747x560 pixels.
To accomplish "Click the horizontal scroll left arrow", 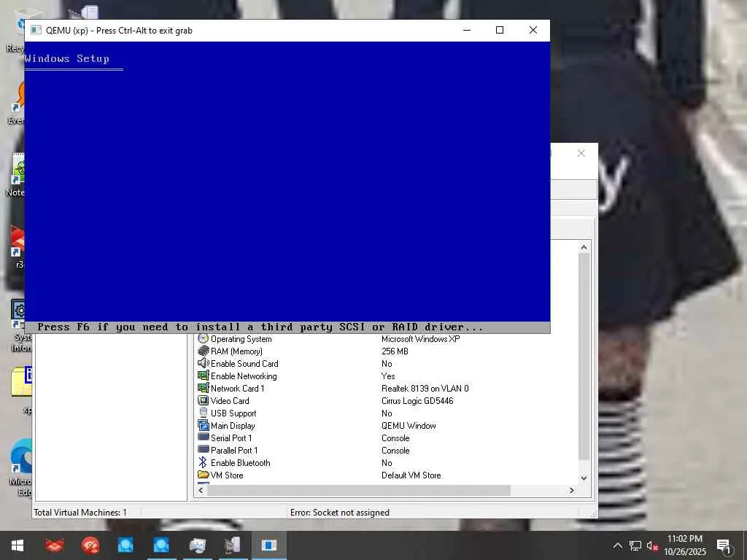I will tap(201, 490).
